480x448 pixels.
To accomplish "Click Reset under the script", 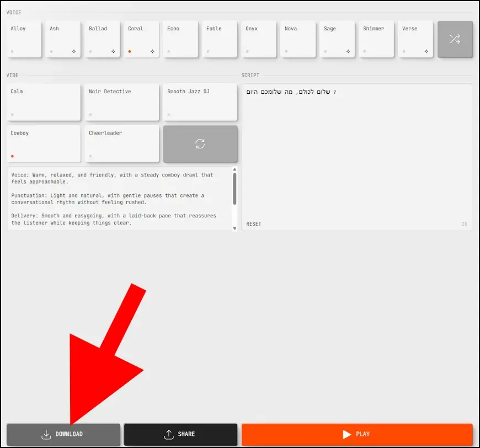I will pyautogui.click(x=254, y=224).
